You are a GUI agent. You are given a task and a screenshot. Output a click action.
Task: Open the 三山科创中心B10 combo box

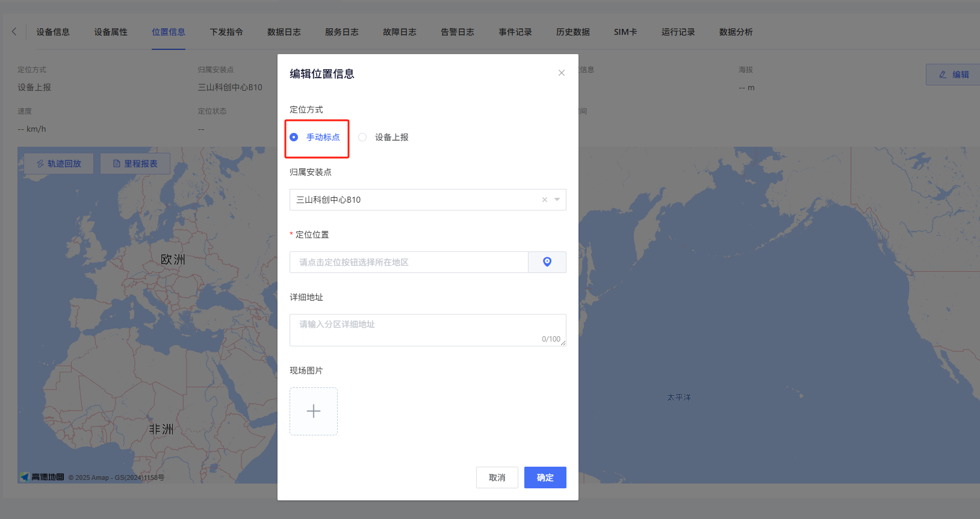pyautogui.click(x=415, y=200)
